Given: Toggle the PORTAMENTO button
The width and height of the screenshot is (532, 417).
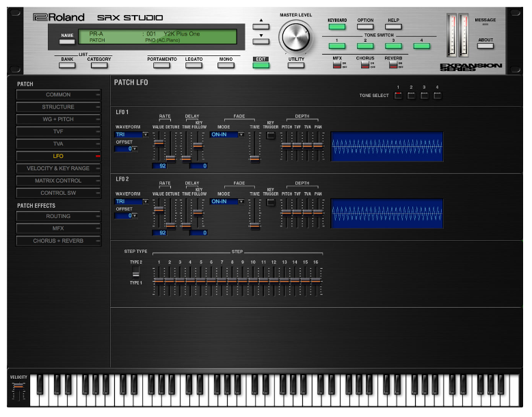Looking at the screenshot, I should [x=161, y=65].
